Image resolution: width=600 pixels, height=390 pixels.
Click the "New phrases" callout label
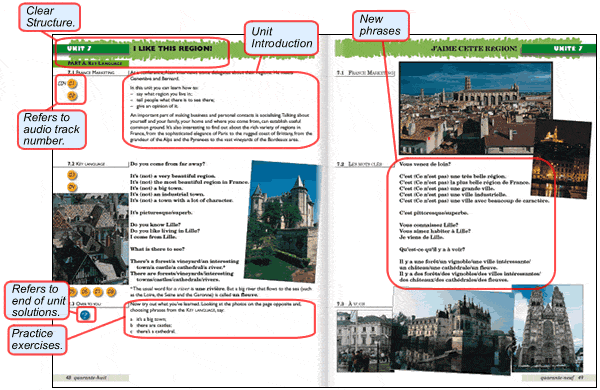tap(380, 25)
